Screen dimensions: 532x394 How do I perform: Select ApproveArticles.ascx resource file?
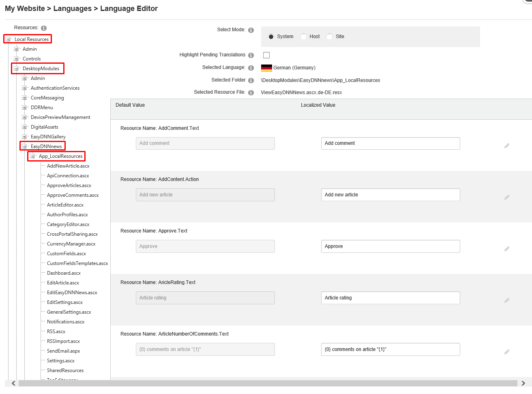(69, 185)
